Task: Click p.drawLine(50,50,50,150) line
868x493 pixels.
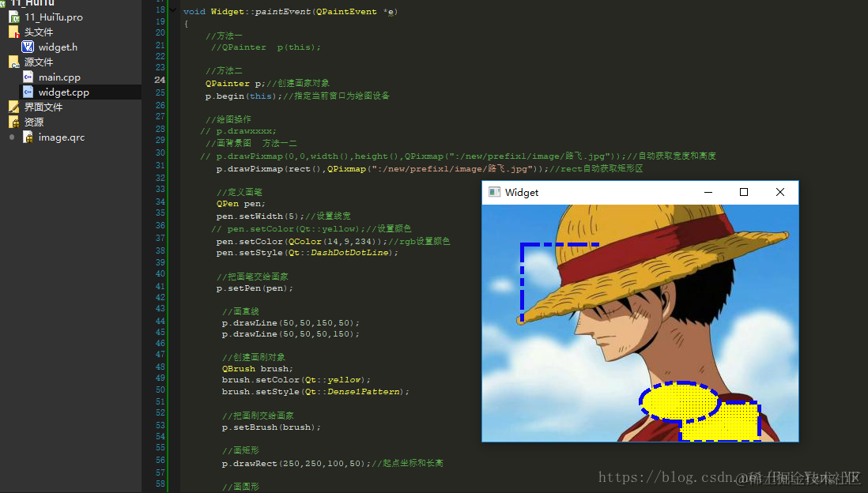Action: [x=291, y=334]
